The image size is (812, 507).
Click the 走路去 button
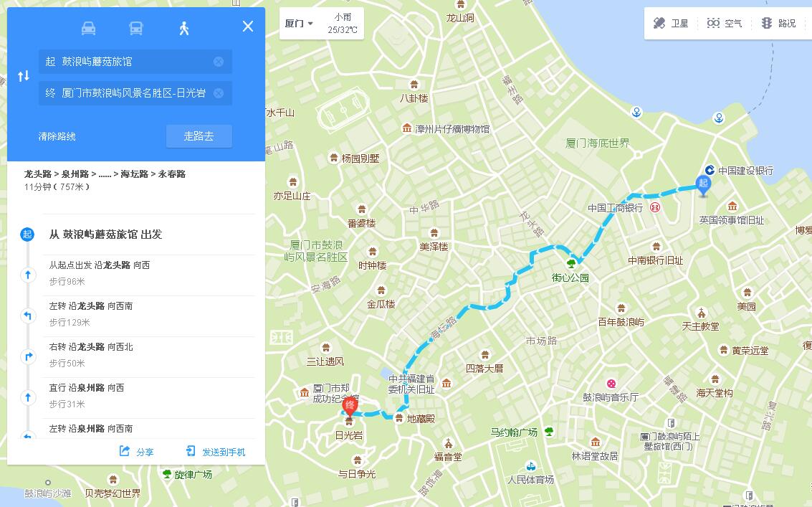coord(199,136)
